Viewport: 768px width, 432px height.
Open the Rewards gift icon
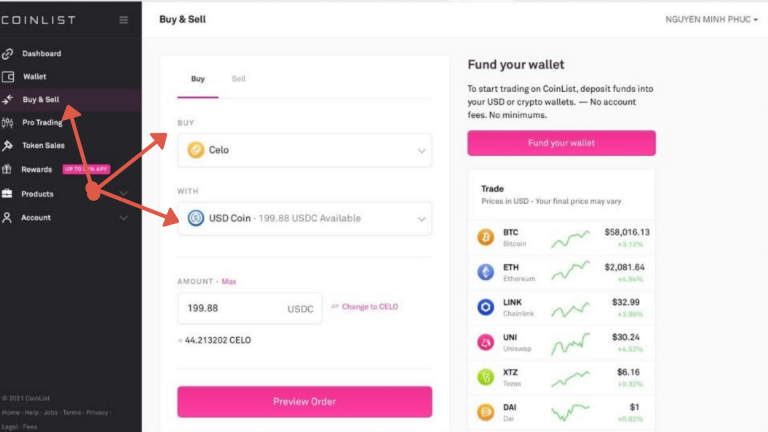(8, 169)
